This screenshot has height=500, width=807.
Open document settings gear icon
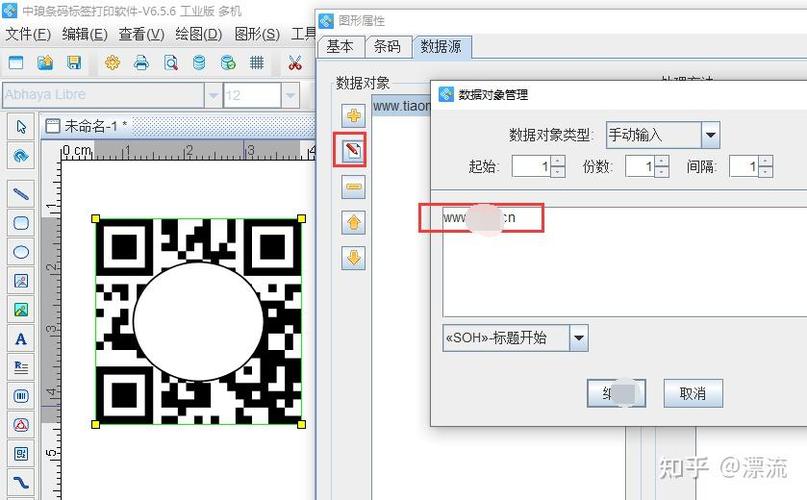112,63
